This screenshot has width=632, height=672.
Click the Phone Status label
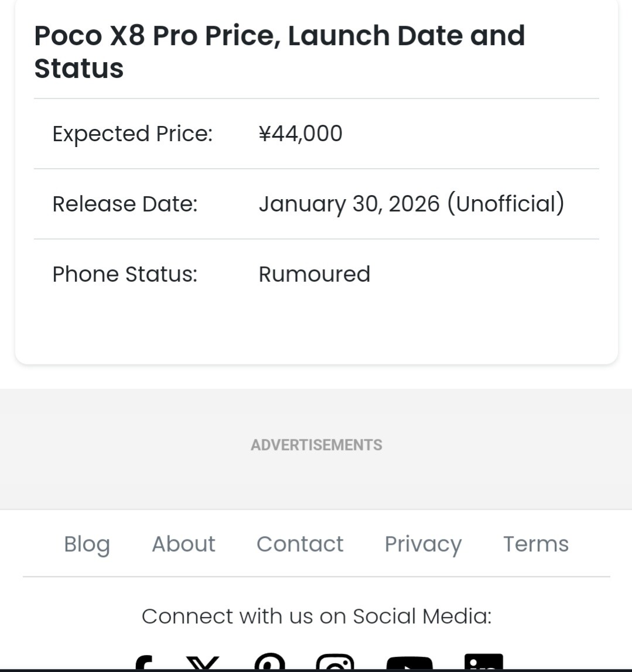click(x=125, y=274)
